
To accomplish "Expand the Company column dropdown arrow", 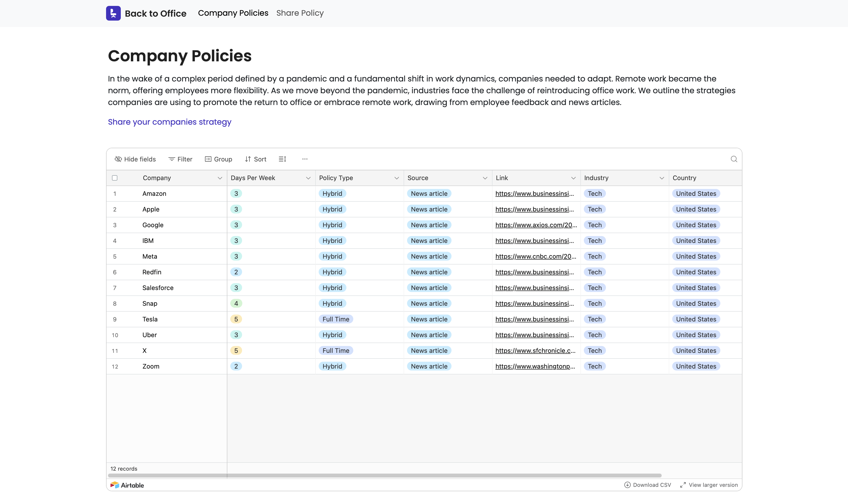I will [x=220, y=178].
